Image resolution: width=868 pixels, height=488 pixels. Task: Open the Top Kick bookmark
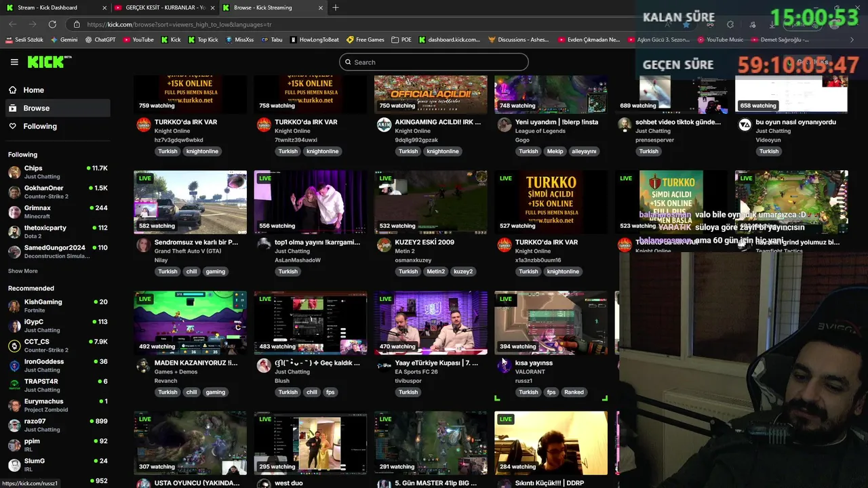coord(203,40)
